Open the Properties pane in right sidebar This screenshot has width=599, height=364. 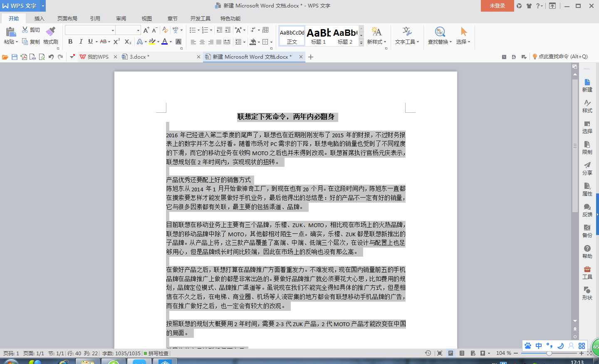click(587, 189)
